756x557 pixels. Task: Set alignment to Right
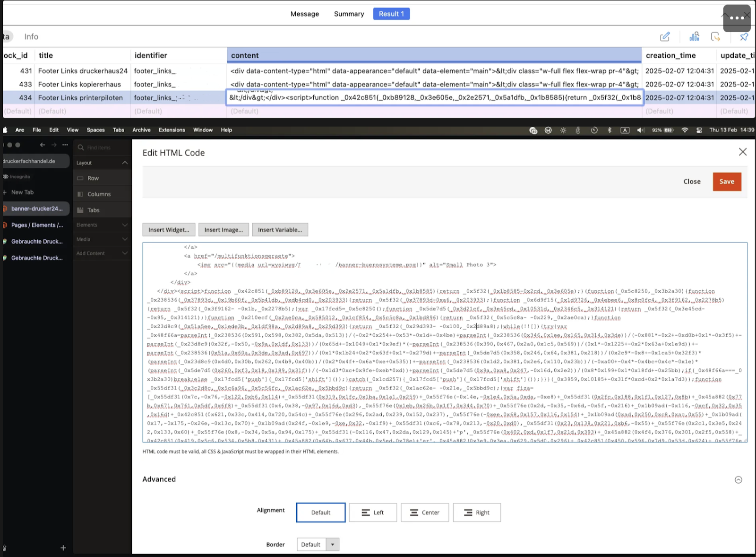[476, 513]
